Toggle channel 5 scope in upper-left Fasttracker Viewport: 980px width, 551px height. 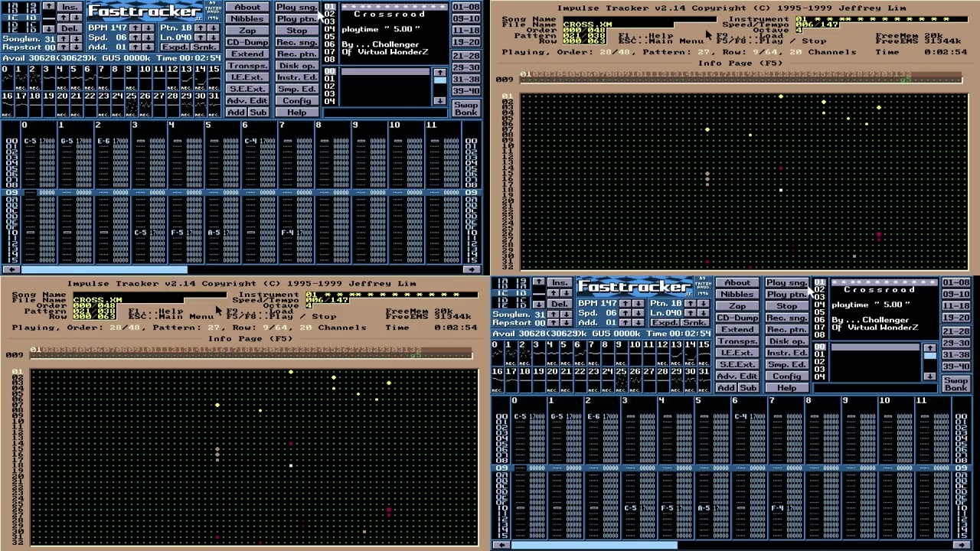click(77, 77)
